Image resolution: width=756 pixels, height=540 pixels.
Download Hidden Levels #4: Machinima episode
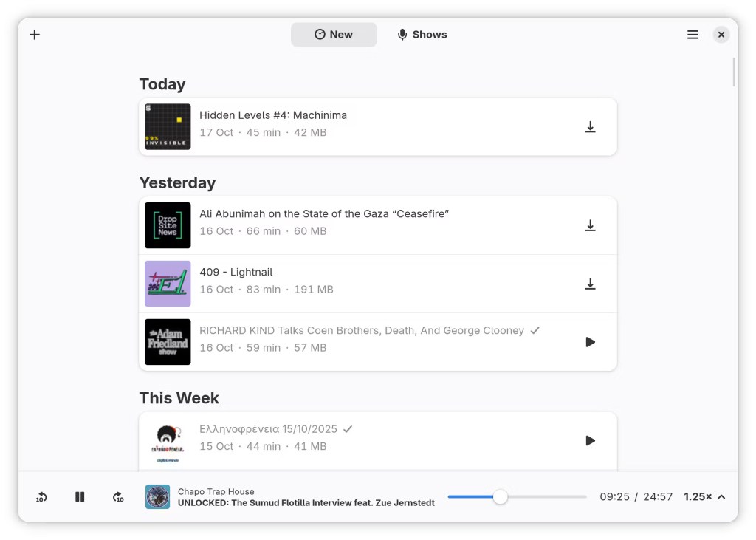pyautogui.click(x=590, y=127)
